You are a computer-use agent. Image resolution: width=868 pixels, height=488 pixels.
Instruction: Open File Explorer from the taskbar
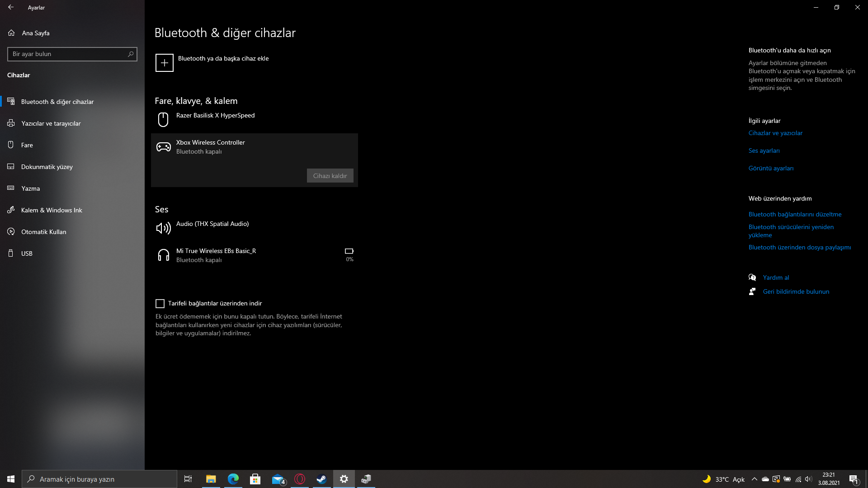[x=211, y=479]
